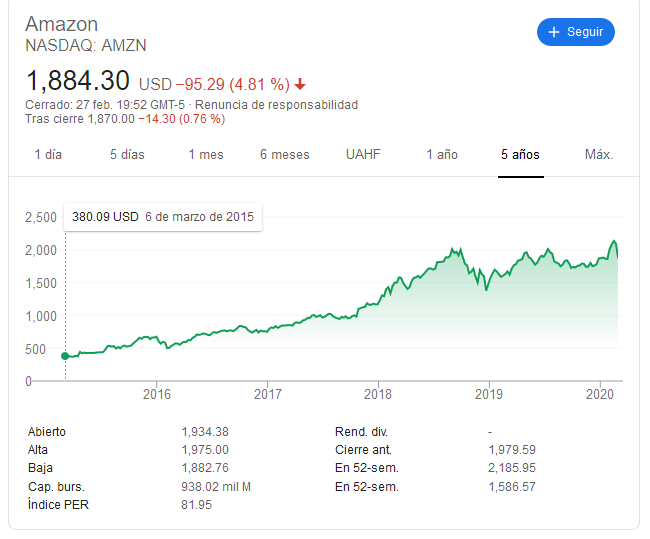Show the 1 mes chart
Screen dimensions: 650x539
[206, 155]
